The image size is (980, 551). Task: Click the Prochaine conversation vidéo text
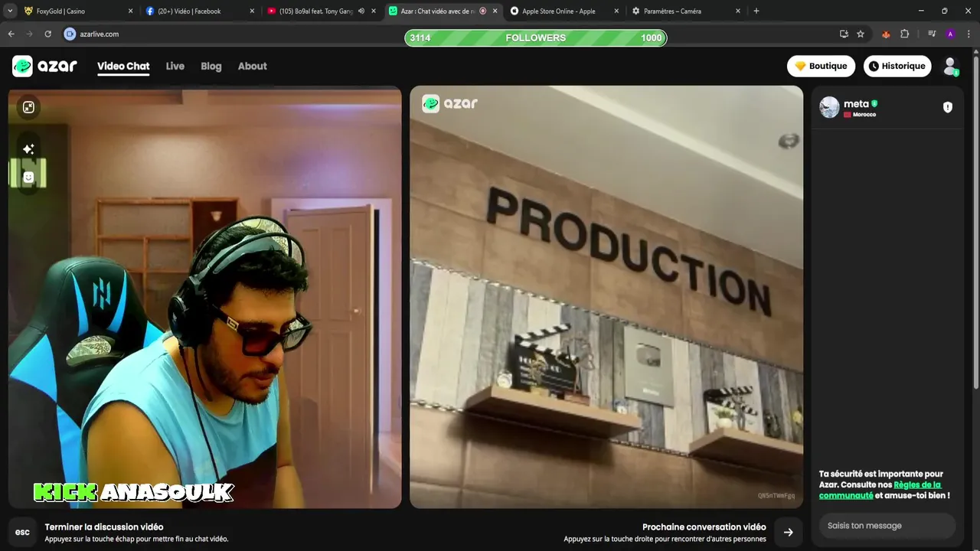pos(704,527)
